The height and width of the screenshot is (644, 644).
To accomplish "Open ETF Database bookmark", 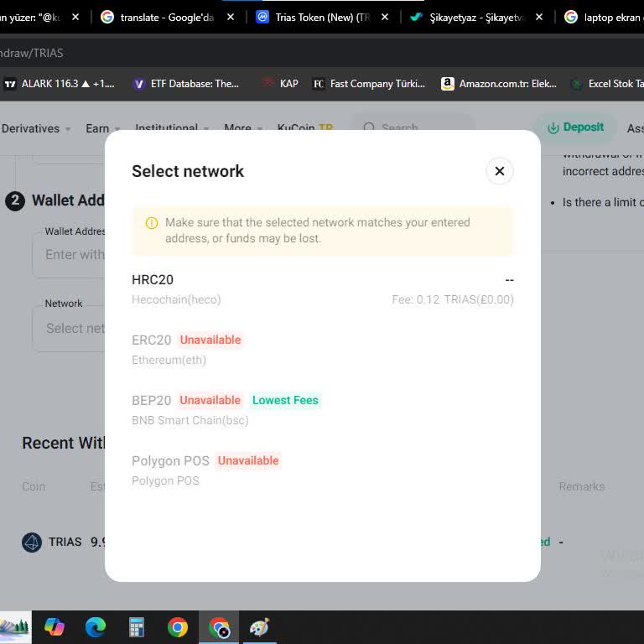I will click(x=186, y=84).
